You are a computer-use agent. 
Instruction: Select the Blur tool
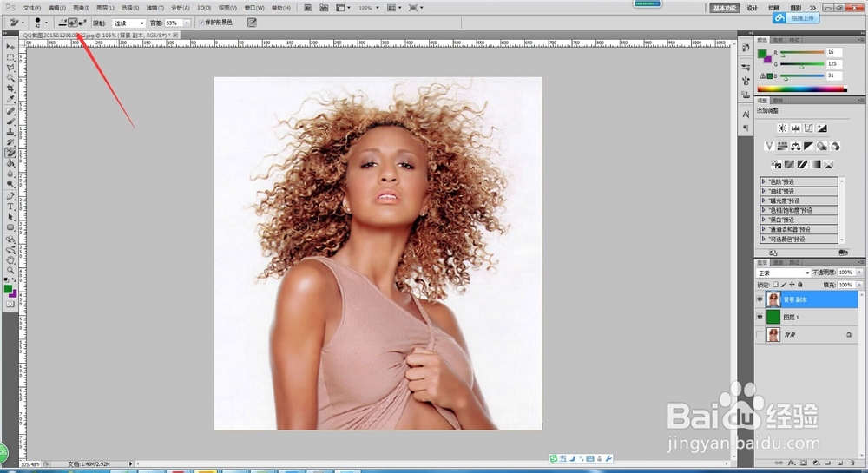tap(10, 174)
